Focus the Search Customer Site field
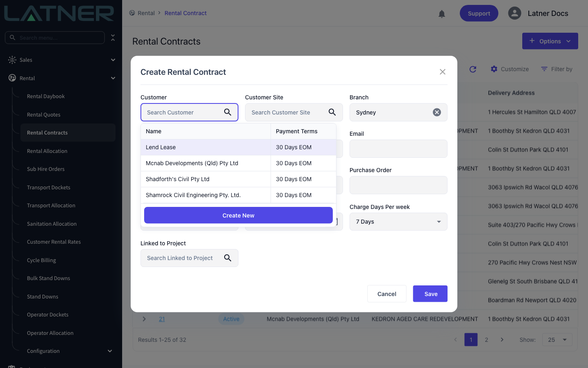This screenshot has height=368, width=588. (294, 112)
